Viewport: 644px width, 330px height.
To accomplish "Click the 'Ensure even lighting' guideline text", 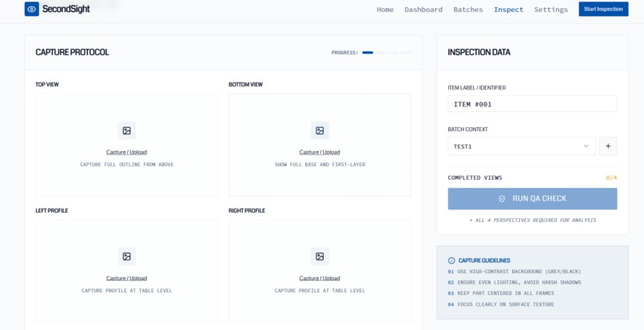I will tap(519, 283).
